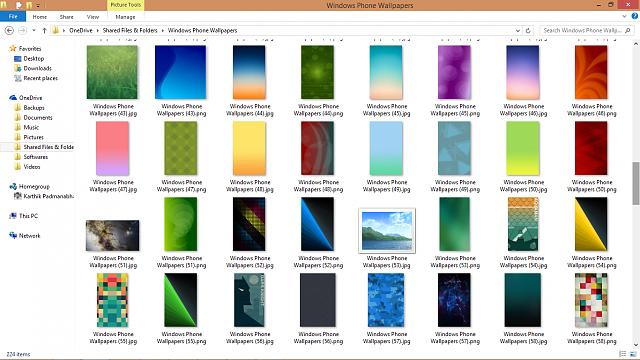
Task: Select blue wave wallpaper (43).png
Action: tap(180, 72)
